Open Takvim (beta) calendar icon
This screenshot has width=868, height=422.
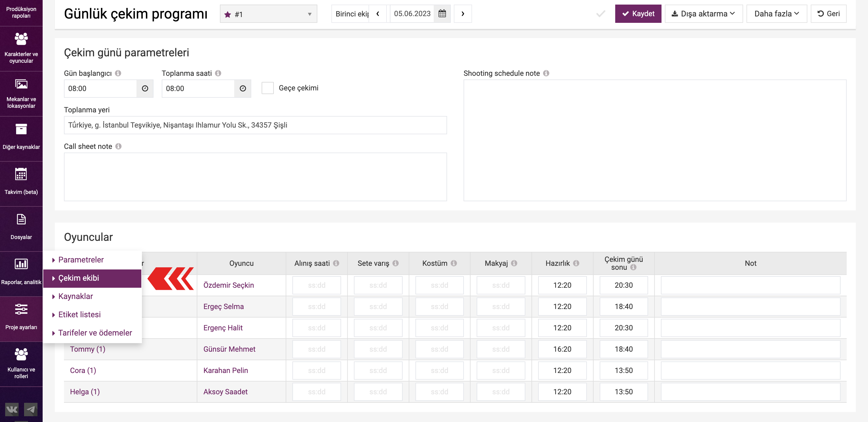click(21, 174)
